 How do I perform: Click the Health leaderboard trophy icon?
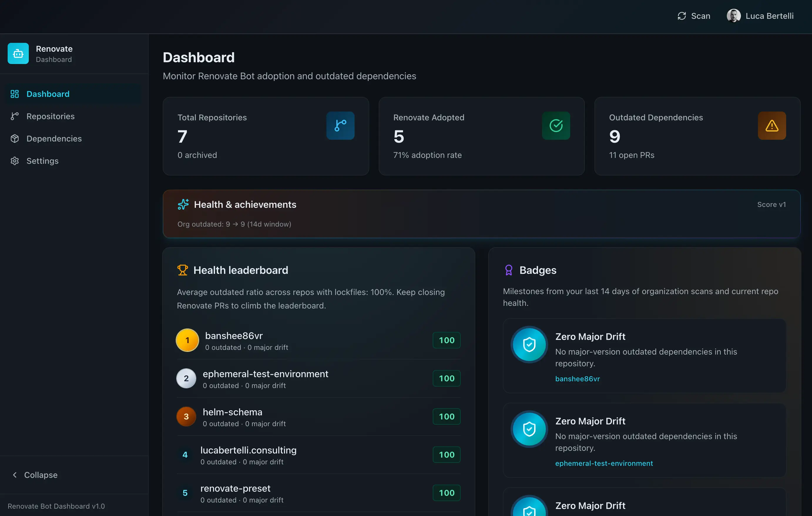tap(182, 270)
